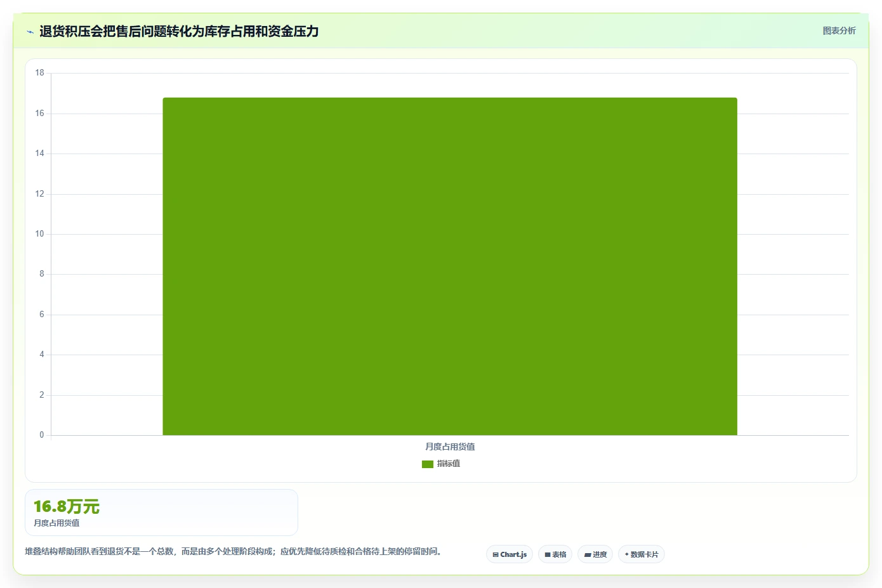Click the title 退货积压会把售后问题转化为库存占用和资金压力
Image resolution: width=882 pixels, height=588 pixels.
[179, 32]
